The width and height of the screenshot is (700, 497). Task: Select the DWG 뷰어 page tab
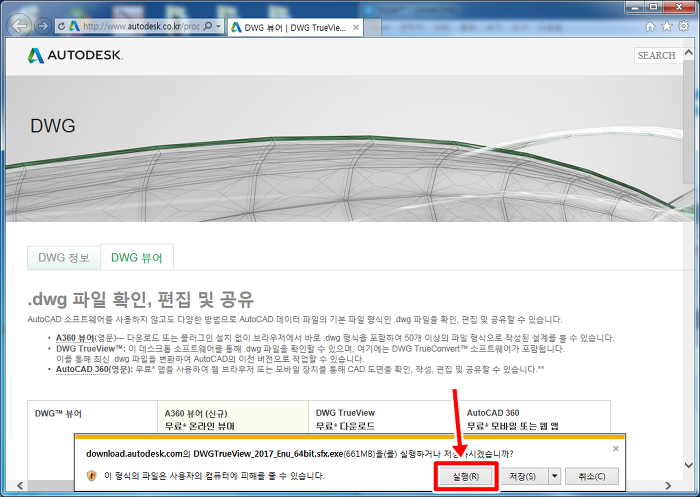pos(137,258)
